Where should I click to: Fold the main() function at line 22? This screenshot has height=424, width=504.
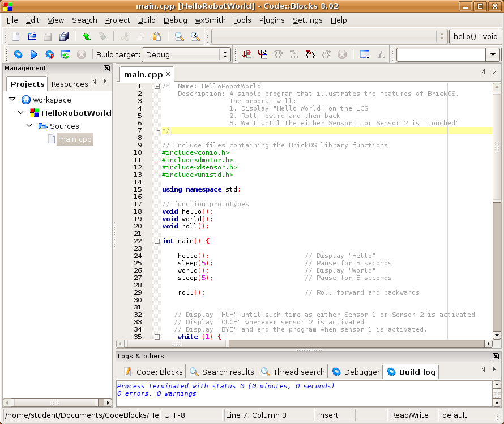[157, 241]
